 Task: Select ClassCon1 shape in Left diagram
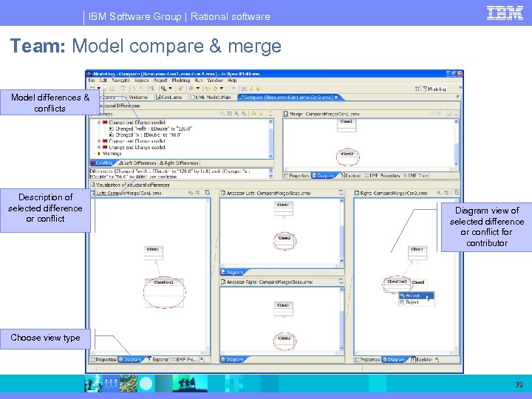coord(164,292)
